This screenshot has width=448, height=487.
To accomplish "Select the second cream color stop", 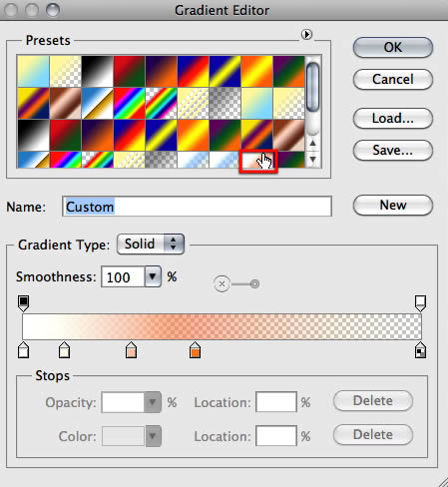I will [x=64, y=350].
